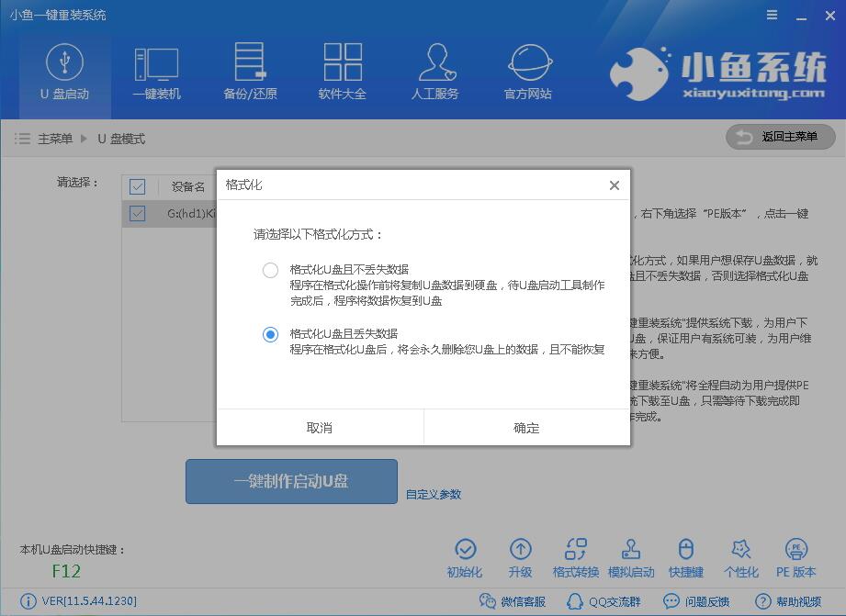
Task: Toggle the select-all checkbox in device list header
Action: pyautogui.click(x=137, y=186)
